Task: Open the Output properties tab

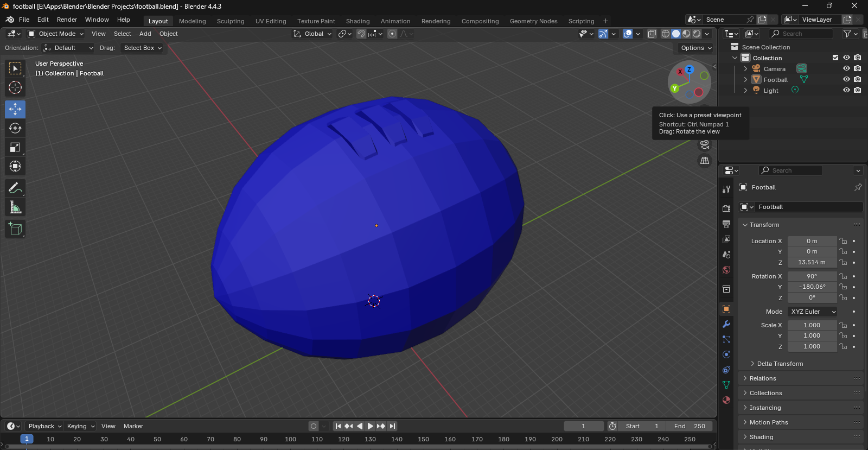Action: click(726, 224)
